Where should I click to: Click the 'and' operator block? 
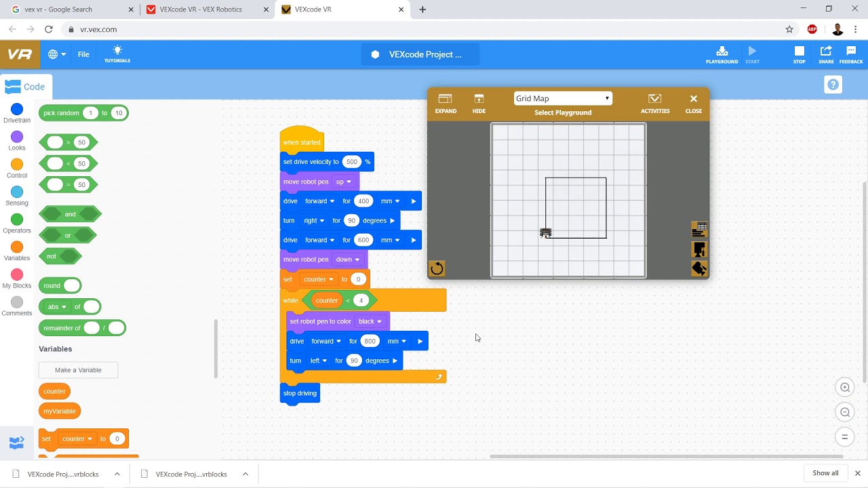71,214
